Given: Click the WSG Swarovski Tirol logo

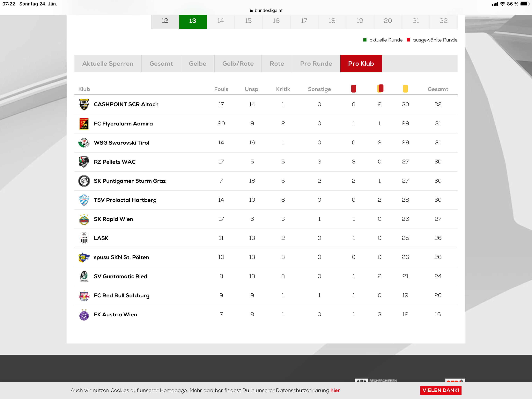Looking at the screenshot, I should (84, 143).
